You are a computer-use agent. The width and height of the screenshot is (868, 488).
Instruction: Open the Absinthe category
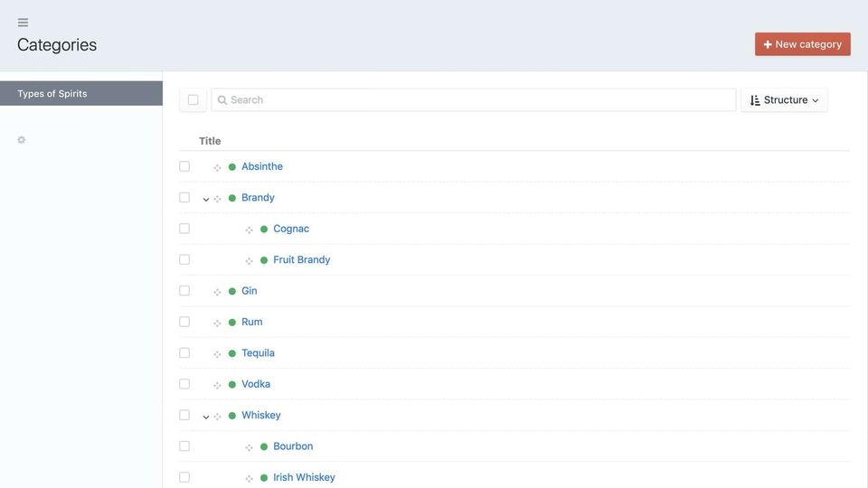coord(262,166)
